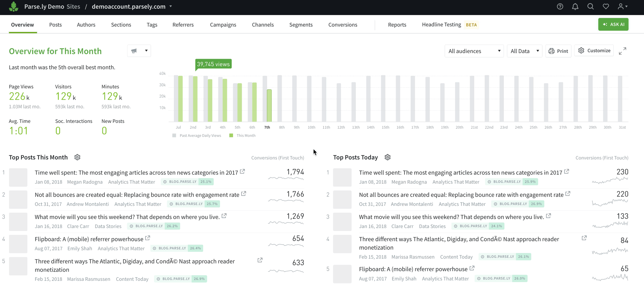Click the 1,794 conversions sparkline

pos(286,178)
